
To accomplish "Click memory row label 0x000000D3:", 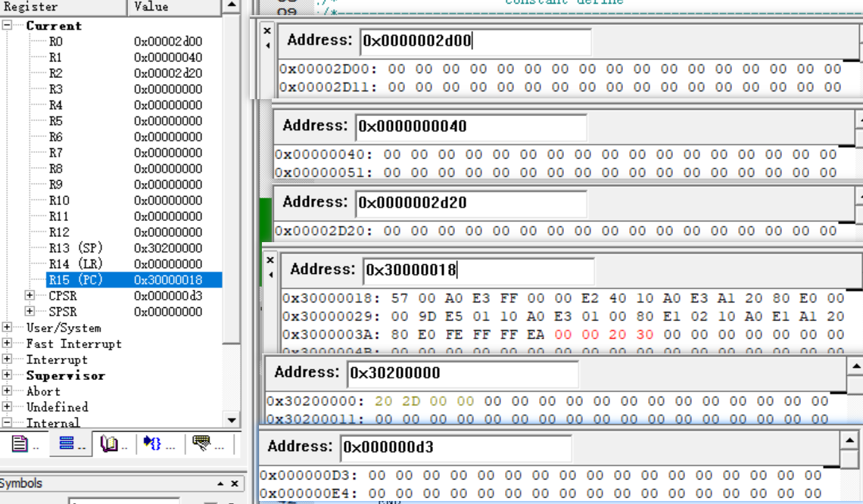I will point(310,475).
